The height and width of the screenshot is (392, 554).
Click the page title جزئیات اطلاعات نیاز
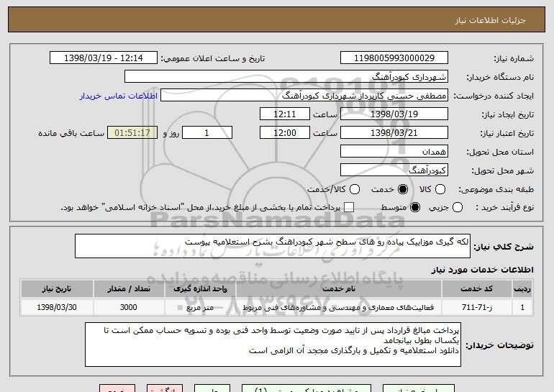pyautogui.click(x=490, y=20)
